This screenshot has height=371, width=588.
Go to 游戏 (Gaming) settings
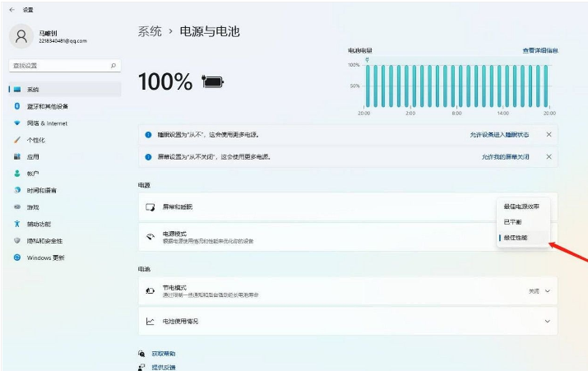33,206
